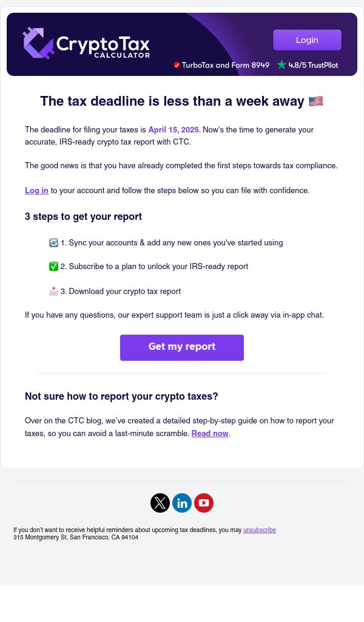
Task: Click the 315 Montgomery St address text
Action: [76, 538]
